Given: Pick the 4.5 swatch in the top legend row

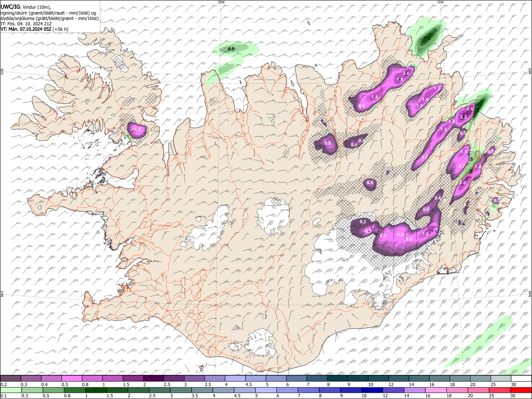Looking at the screenshot, I should click(256, 378).
